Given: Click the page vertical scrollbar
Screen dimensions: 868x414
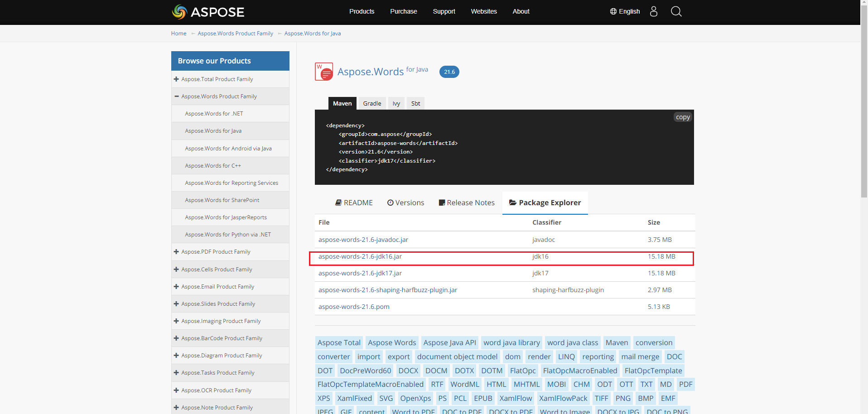Looking at the screenshot, I should point(864,102).
